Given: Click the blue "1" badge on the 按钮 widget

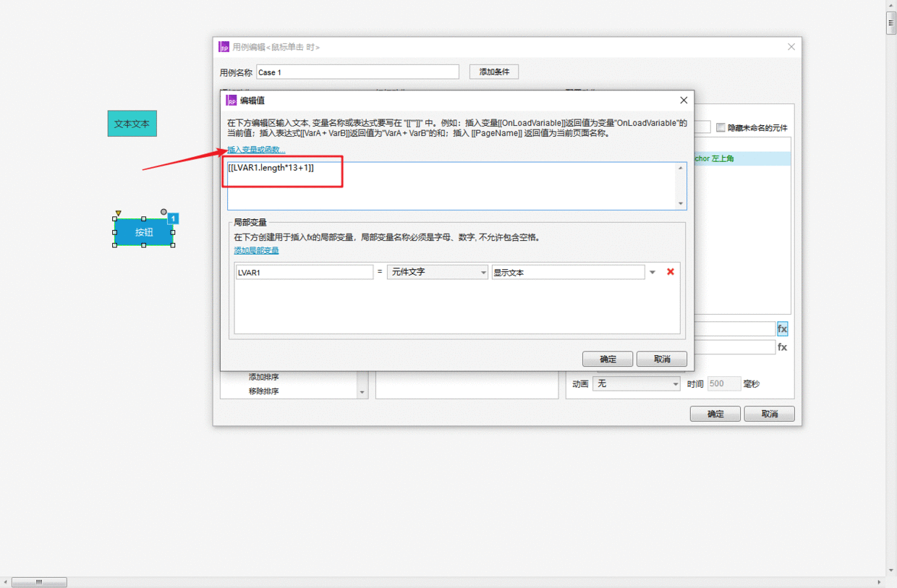Looking at the screenshot, I should [172, 218].
